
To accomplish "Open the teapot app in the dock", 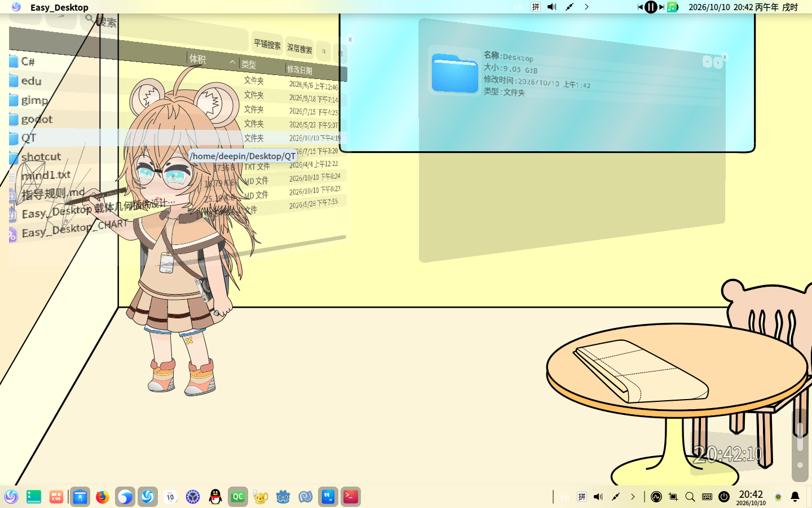I will coord(261,497).
